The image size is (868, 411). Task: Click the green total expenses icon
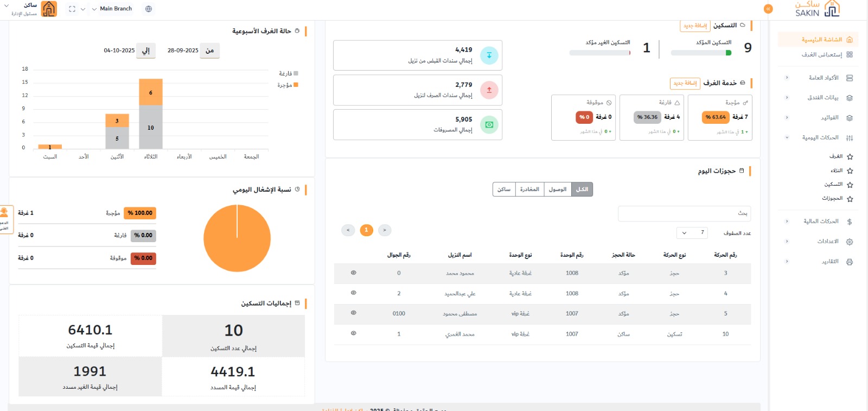point(489,125)
